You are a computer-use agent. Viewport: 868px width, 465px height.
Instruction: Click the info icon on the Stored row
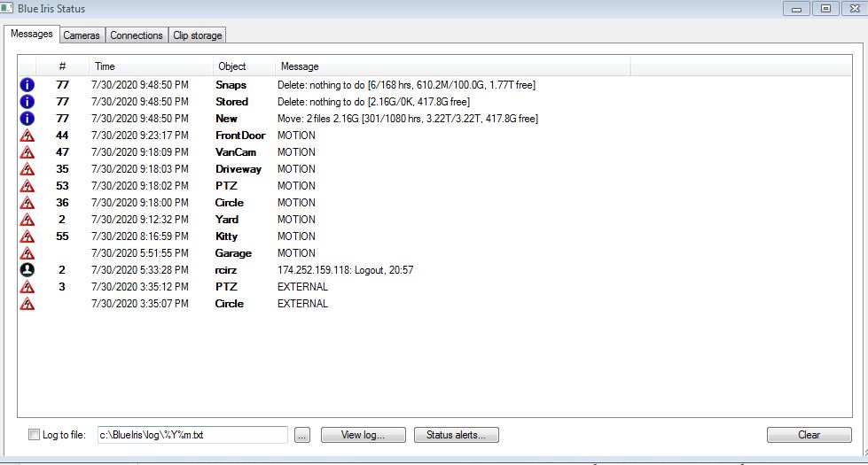[x=27, y=102]
